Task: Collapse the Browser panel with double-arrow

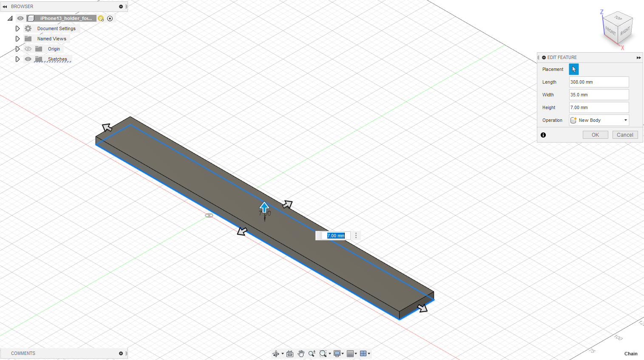Action: point(5,7)
